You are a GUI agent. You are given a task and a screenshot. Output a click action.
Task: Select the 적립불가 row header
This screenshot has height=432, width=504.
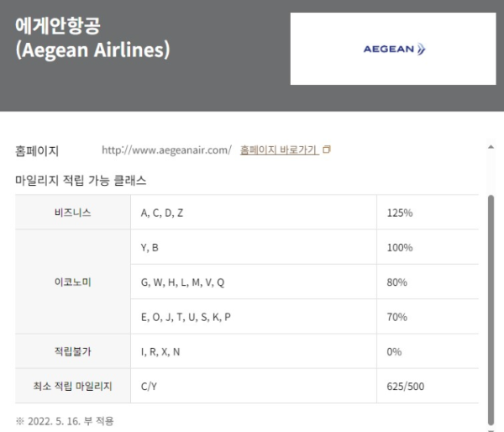(x=72, y=351)
